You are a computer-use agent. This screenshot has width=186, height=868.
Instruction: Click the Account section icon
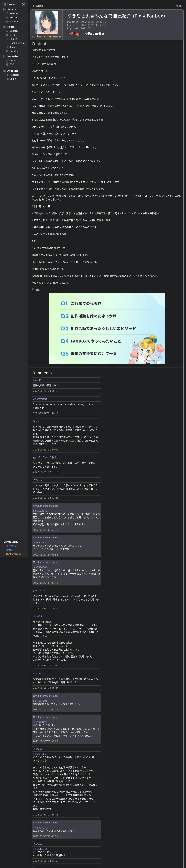tap(5, 71)
